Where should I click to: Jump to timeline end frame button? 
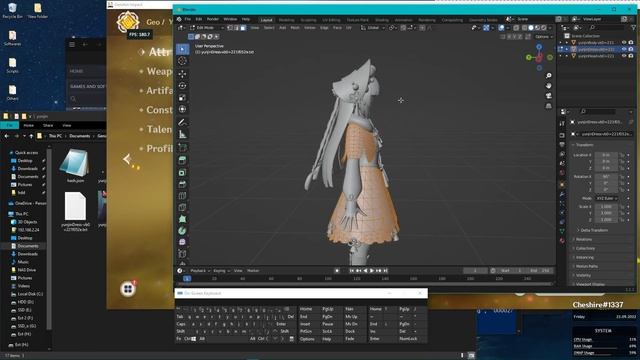tap(385, 271)
